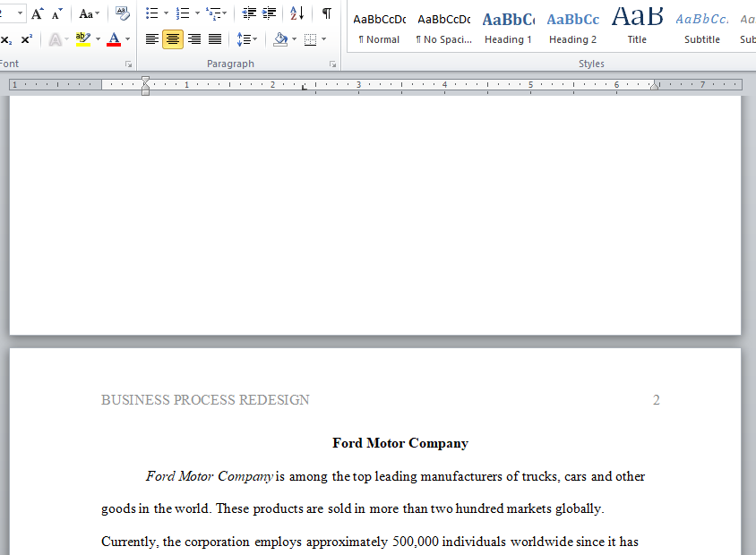This screenshot has width=756, height=555.
Task: Click the left indent box on ruler
Action: point(146,92)
